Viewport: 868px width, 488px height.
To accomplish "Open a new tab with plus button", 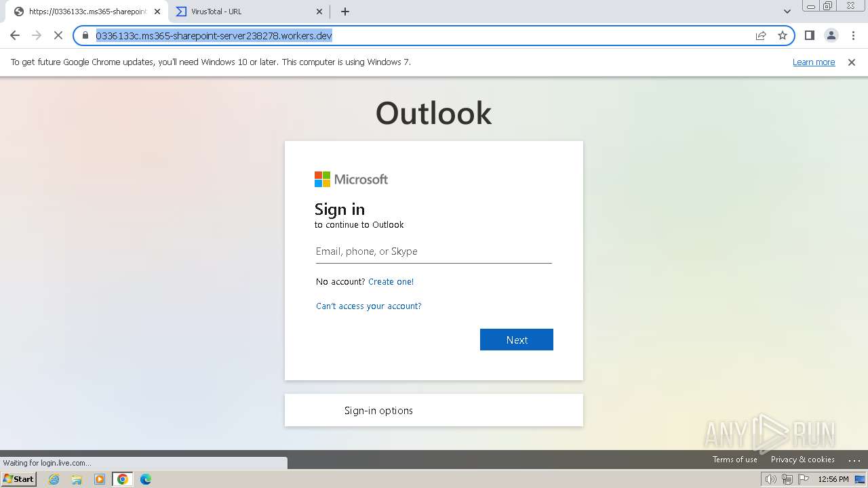I will click(345, 12).
